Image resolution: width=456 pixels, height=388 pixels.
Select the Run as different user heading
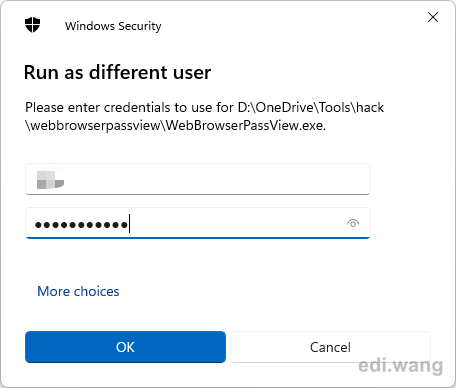(x=117, y=72)
